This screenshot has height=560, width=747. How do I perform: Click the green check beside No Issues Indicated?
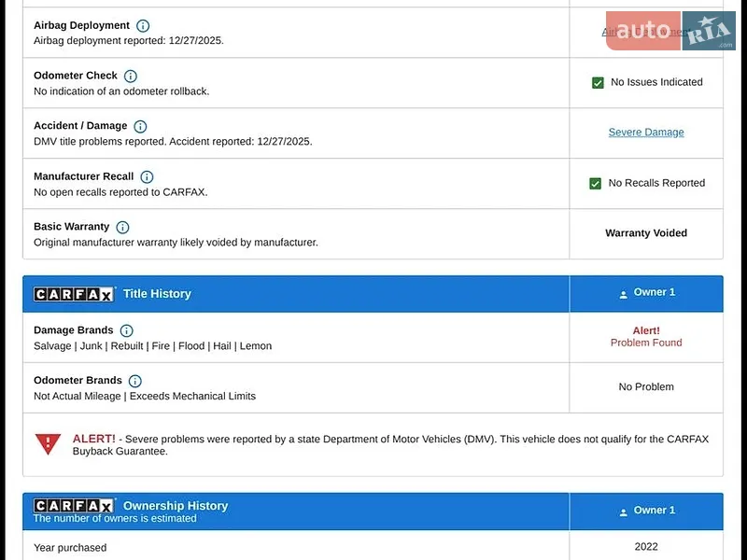(598, 83)
